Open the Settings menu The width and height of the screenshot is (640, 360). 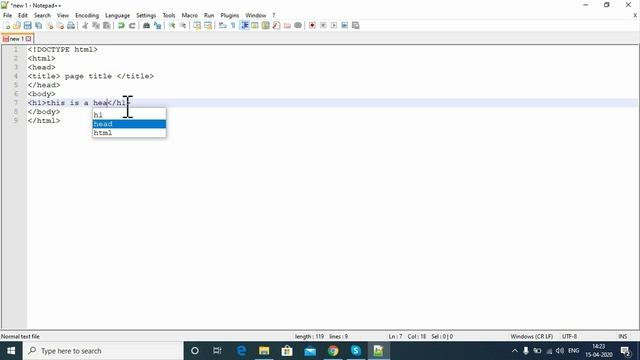pyautogui.click(x=146, y=15)
